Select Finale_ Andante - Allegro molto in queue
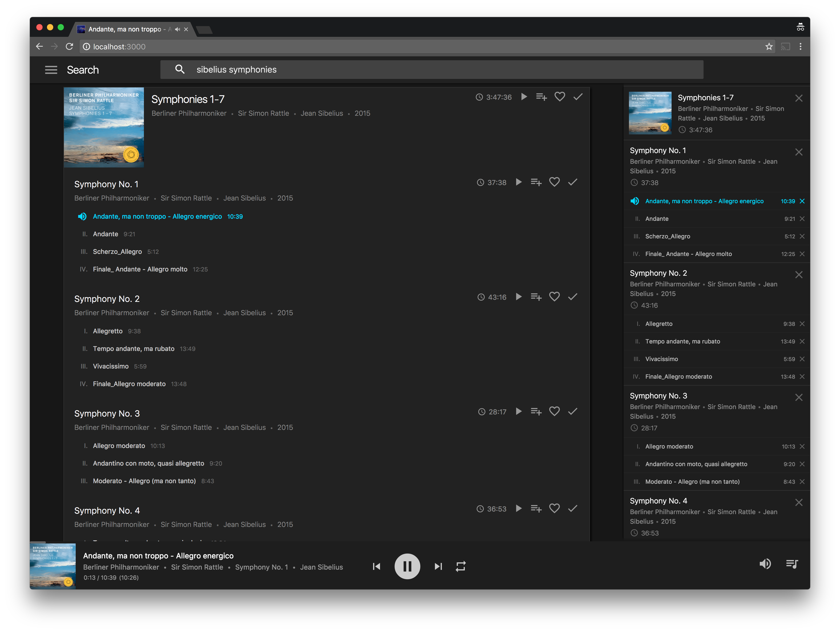 (x=688, y=254)
